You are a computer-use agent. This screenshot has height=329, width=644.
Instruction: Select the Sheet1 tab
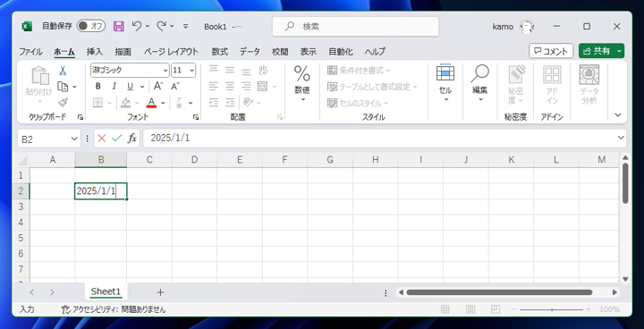click(106, 291)
